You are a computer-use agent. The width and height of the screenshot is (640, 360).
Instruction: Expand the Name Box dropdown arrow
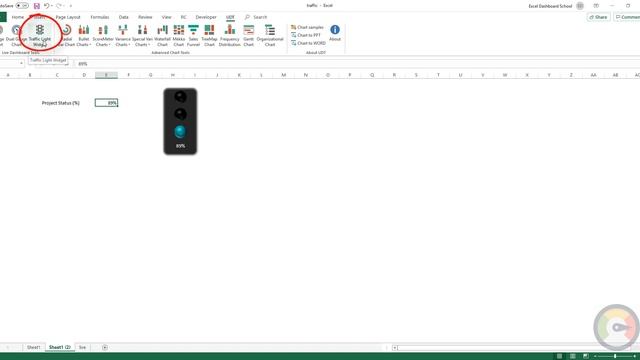click(x=21, y=64)
